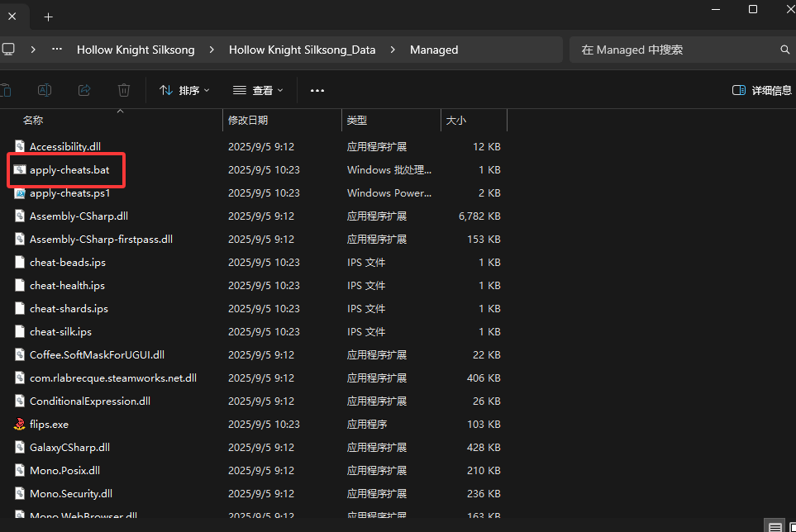Expand chevron after Hollow Knight Silksong breadcrumb

[x=212, y=50]
